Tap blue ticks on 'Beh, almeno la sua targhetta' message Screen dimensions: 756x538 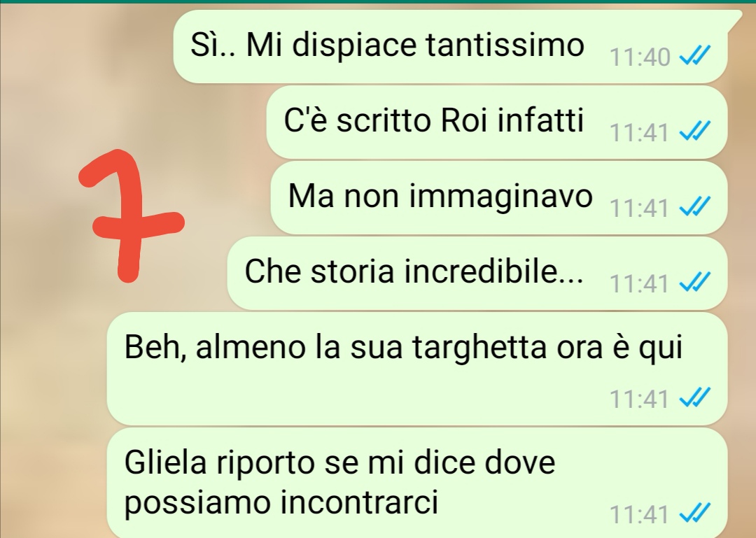click(694, 397)
